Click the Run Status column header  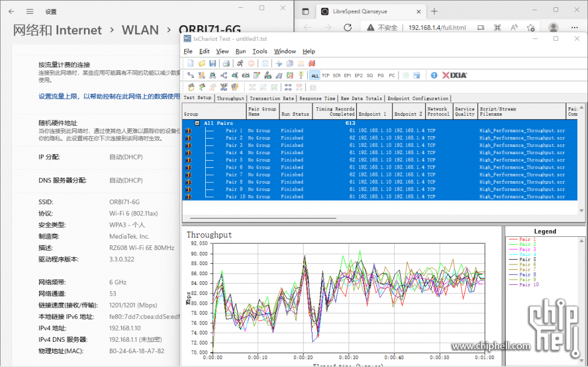coord(295,112)
